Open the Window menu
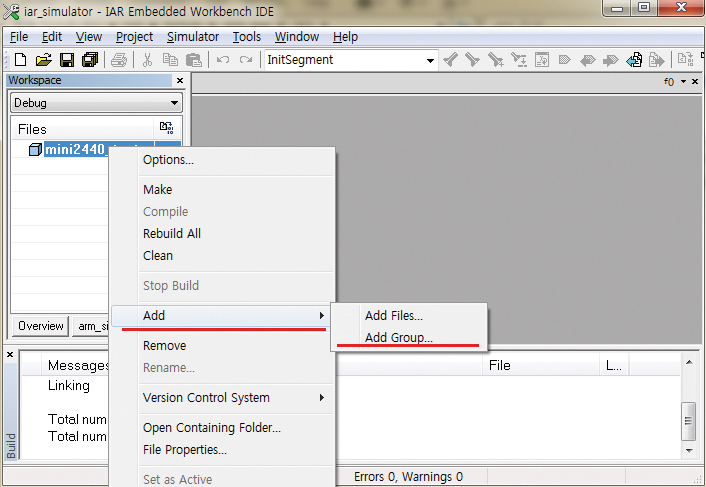The image size is (706, 487). (x=297, y=37)
